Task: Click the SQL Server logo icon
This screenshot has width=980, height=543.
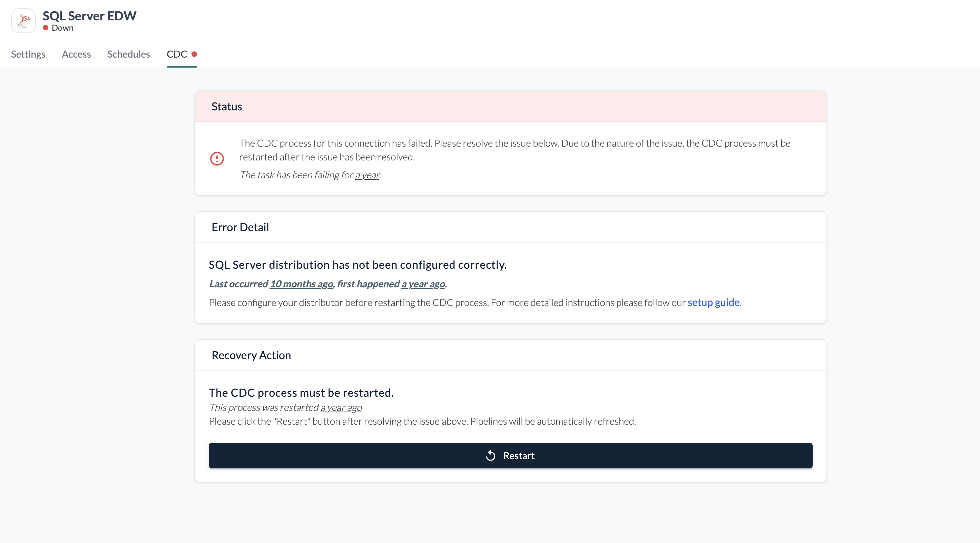Action: (x=23, y=21)
